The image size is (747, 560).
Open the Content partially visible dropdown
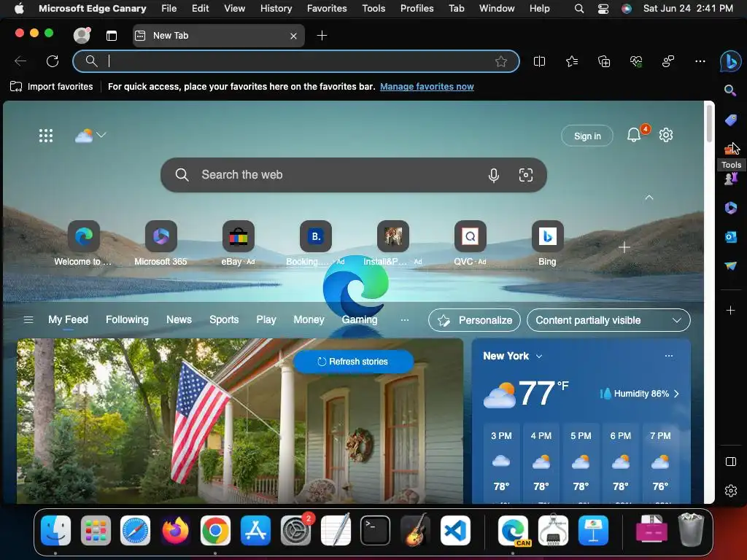[x=608, y=321]
